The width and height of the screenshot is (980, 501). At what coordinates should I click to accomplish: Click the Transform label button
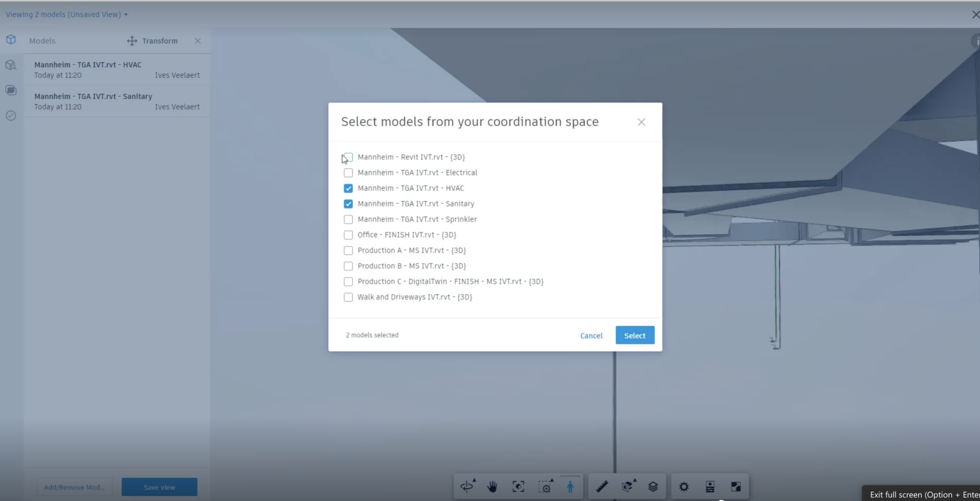coord(160,41)
